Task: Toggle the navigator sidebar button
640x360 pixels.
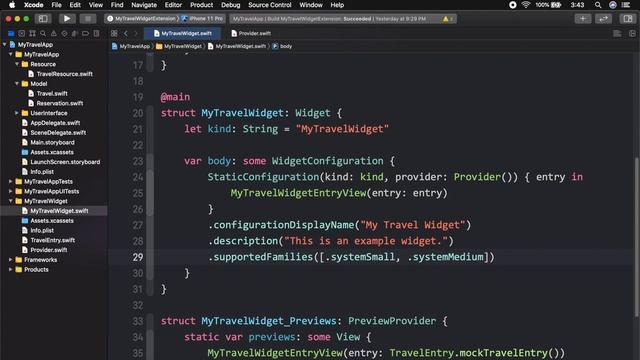Action: [43, 18]
